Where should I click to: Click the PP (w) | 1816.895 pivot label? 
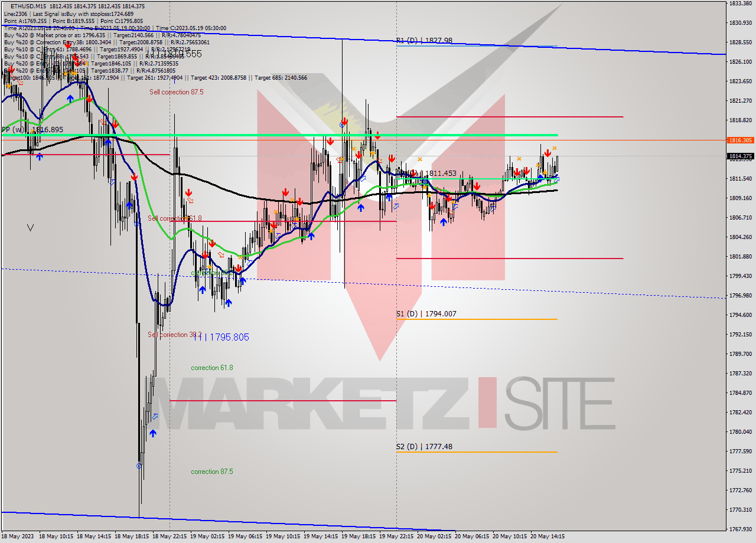point(32,129)
